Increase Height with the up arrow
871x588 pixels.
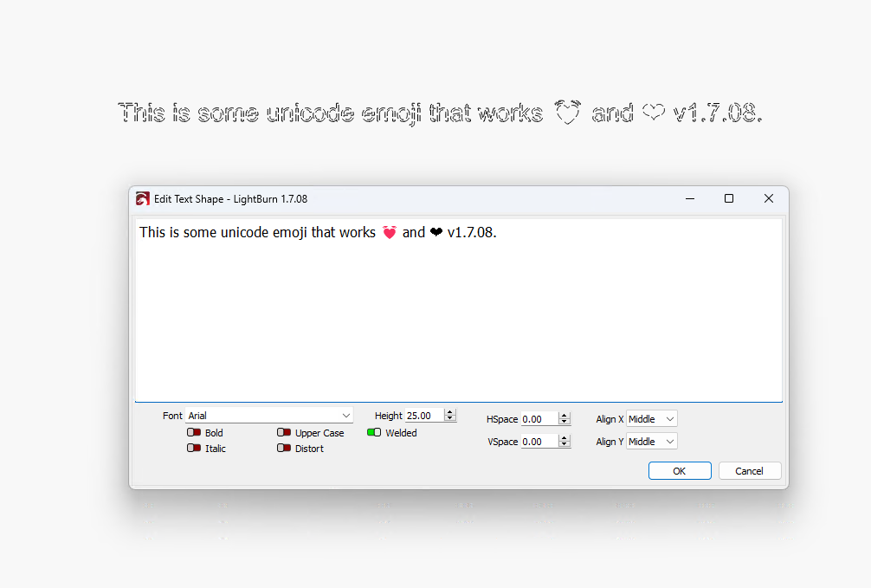(450, 412)
